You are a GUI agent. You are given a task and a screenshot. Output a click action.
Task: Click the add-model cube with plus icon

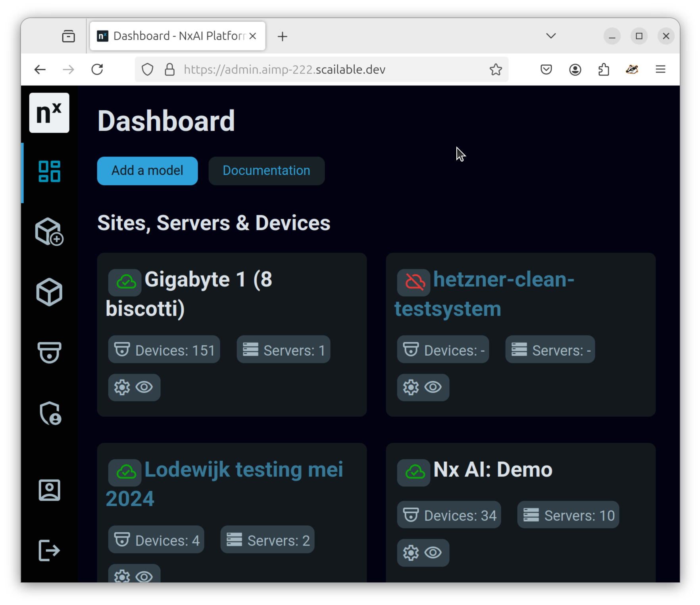click(49, 232)
